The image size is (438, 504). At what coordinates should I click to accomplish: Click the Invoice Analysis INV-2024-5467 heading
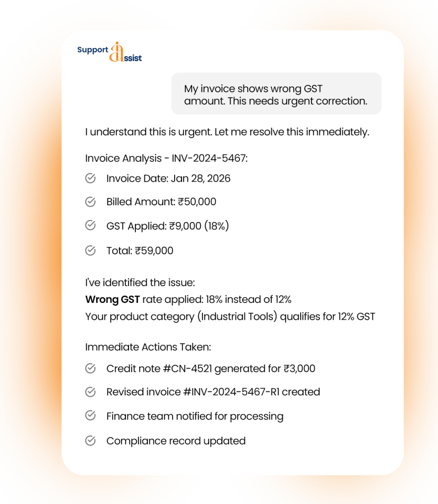pos(166,159)
